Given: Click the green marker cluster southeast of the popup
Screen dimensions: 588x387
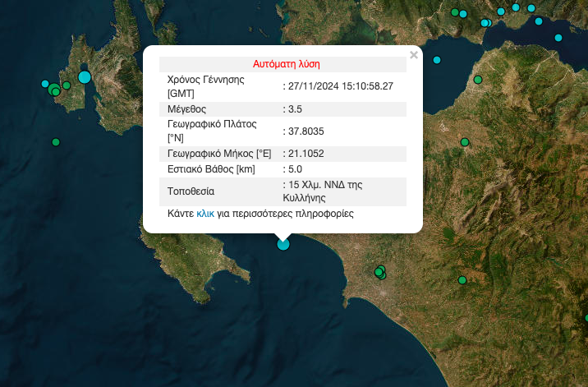Looking at the screenshot, I should pos(380,272).
